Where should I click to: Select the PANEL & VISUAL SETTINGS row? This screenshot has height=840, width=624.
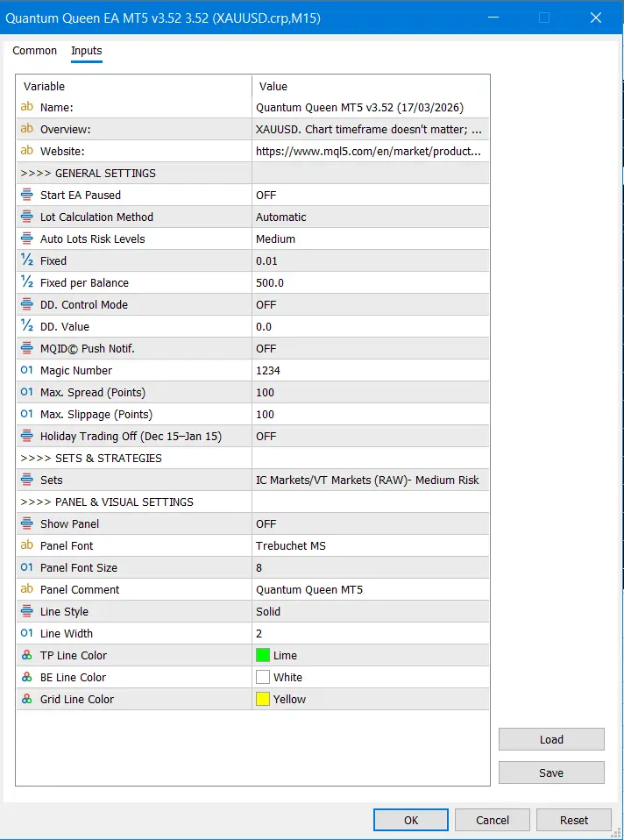tap(252, 502)
